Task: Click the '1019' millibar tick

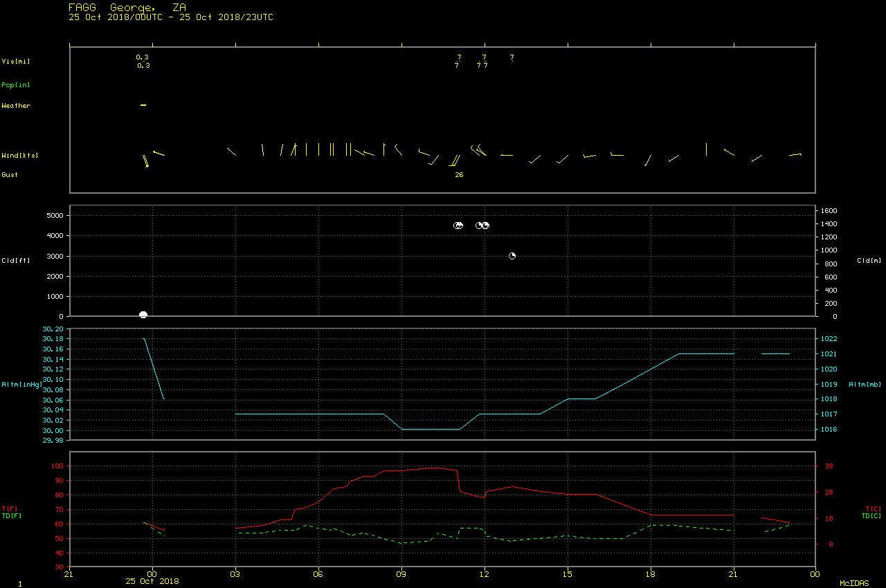Action: (829, 385)
